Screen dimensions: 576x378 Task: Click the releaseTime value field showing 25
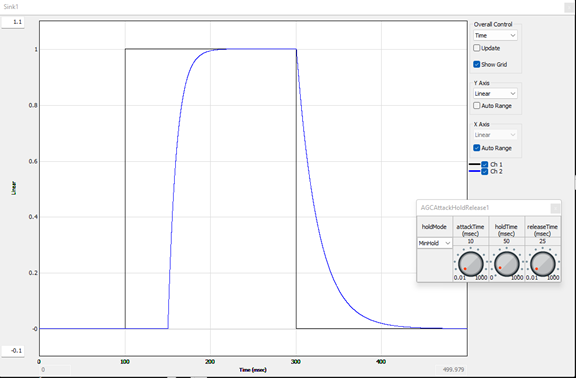[543, 241]
